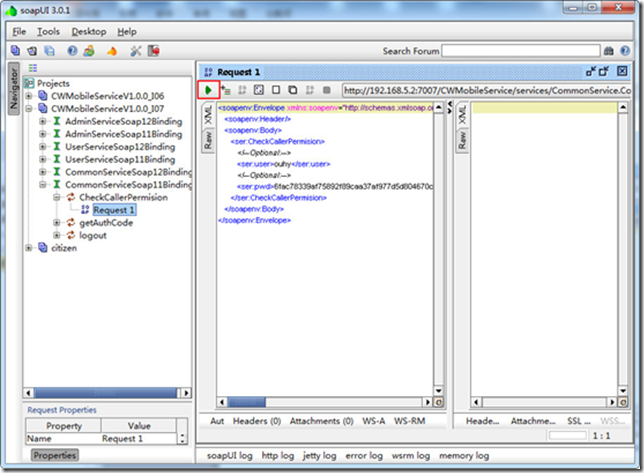The height and width of the screenshot is (473, 644).
Task: Expand the CWMobileServiceV1.0.0_I06 project node
Action: pos(30,95)
